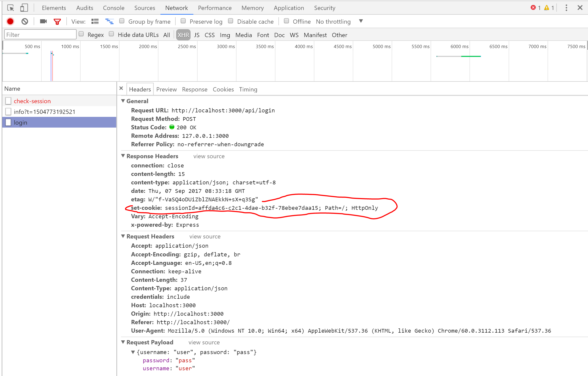Click the Name column header
Screen dimensions: 588x376
pos(59,89)
